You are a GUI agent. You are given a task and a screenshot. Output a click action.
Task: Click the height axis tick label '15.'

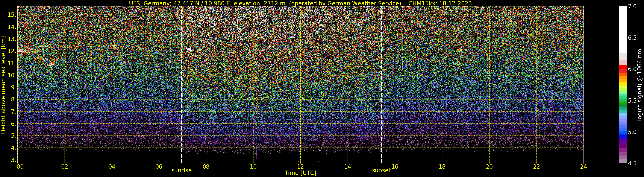coord(12,15)
